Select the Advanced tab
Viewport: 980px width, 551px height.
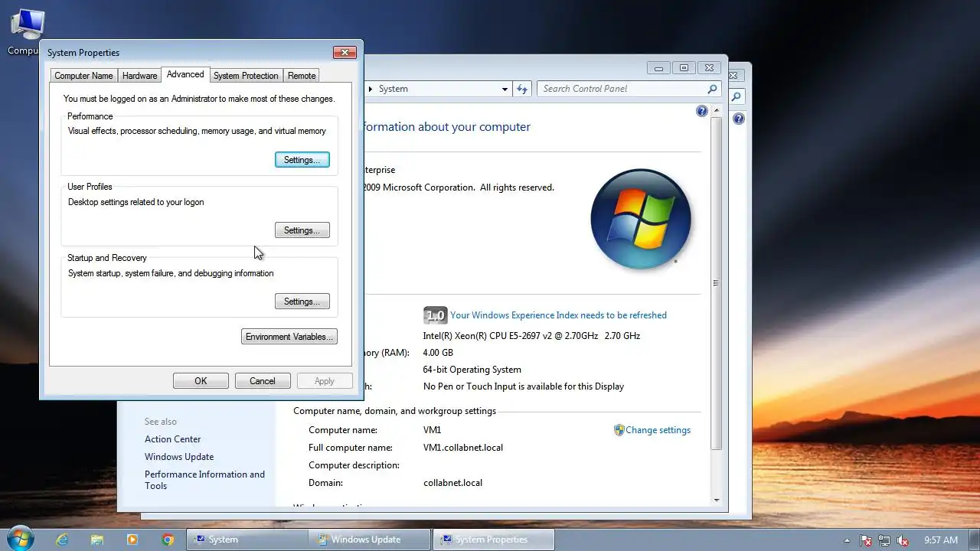(185, 74)
